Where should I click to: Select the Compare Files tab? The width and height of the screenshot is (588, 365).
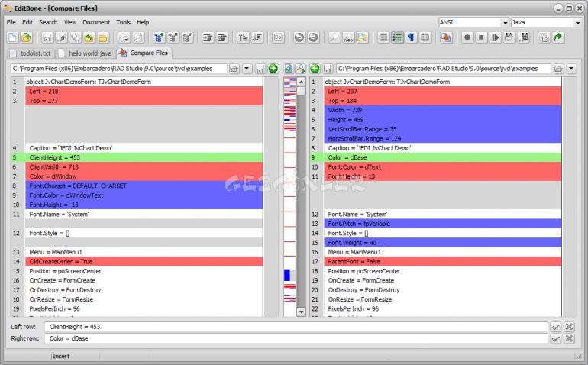click(x=144, y=53)
